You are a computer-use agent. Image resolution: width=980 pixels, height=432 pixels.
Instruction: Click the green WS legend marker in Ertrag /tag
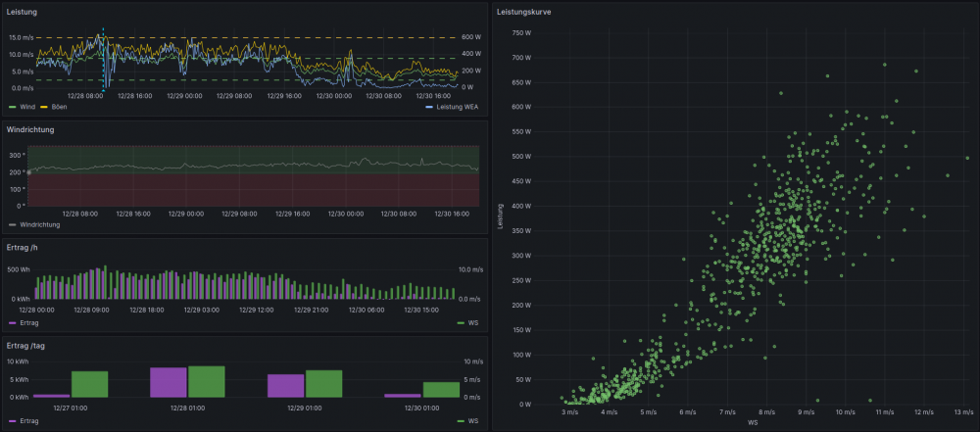click(x=461, y=420)
